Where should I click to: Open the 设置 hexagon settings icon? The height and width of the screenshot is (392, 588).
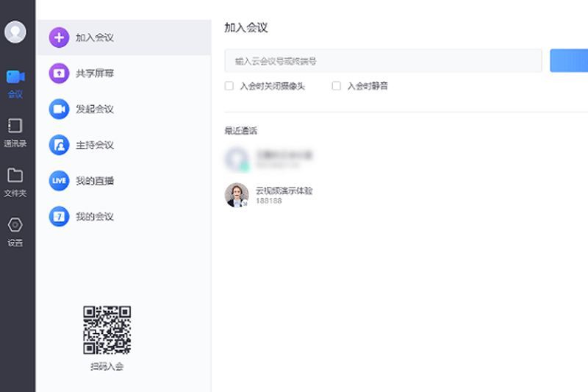15,225
